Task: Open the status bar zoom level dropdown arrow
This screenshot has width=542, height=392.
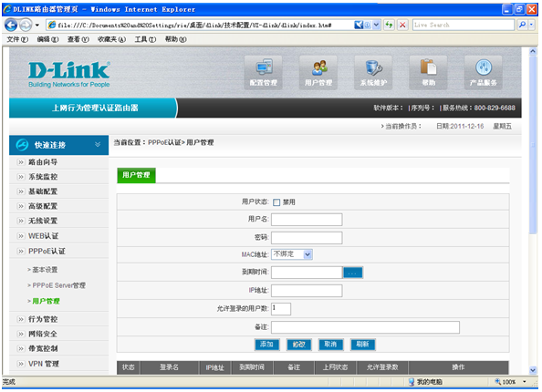Action: (x=525, y=382)
